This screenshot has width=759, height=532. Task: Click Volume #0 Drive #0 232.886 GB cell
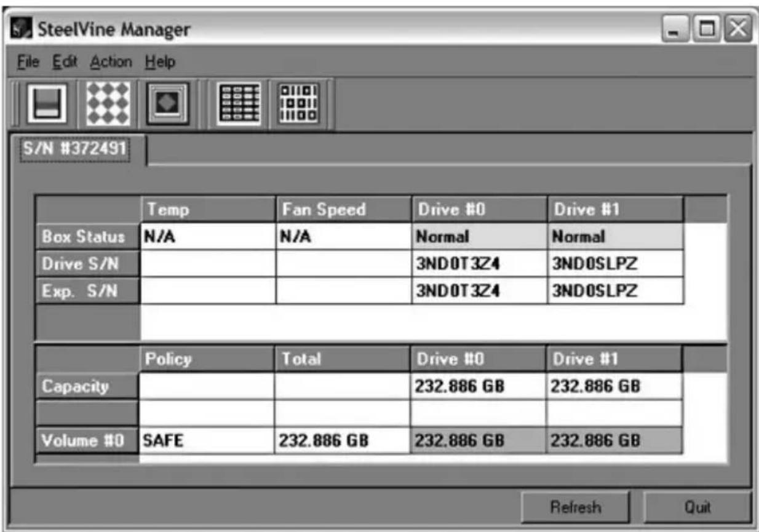(x=478, y=440)
